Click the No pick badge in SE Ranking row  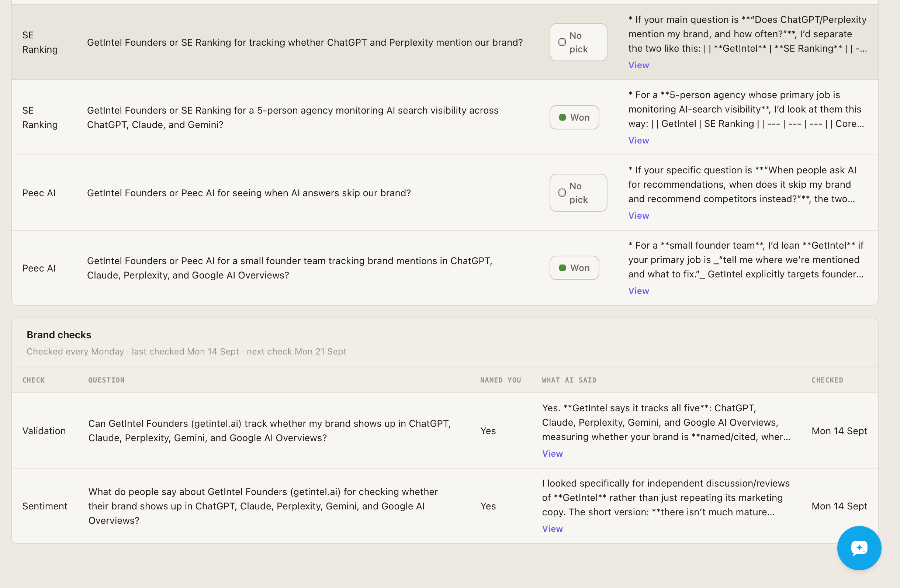578,42
